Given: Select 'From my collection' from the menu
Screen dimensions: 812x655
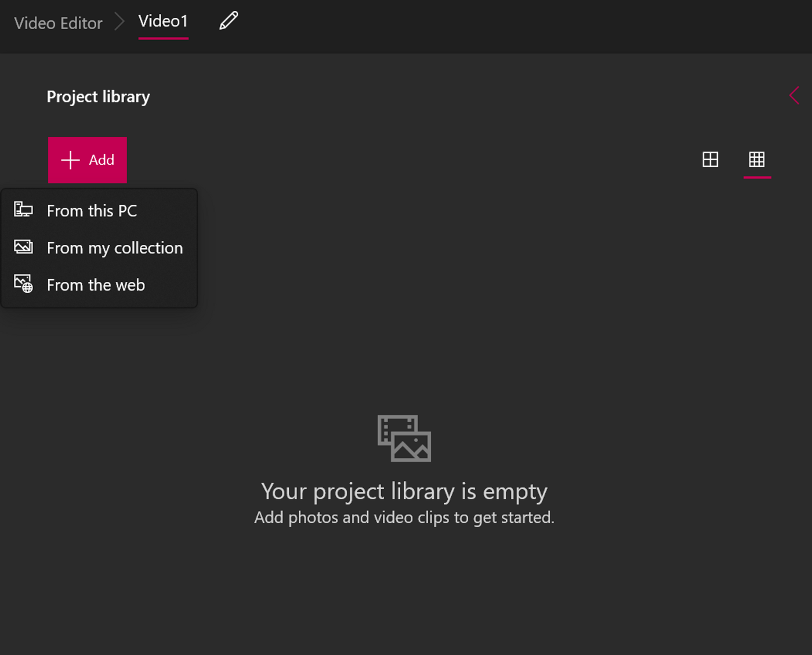Looking at the screenshot, I should tap(114, 248).
